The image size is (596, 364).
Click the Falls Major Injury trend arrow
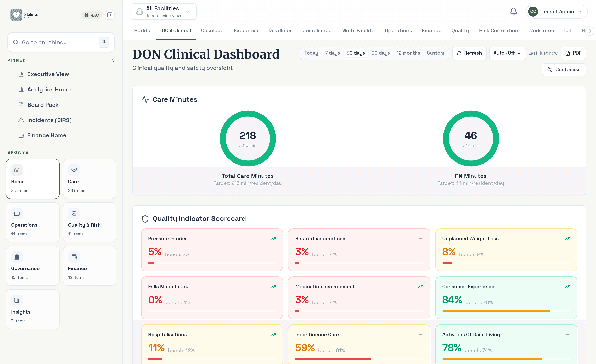click(x=273, y=287)
